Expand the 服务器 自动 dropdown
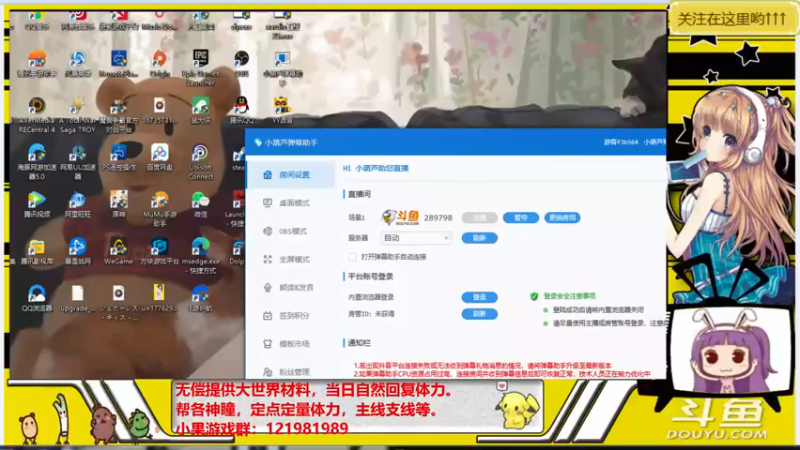 click(x=415, y=238)
